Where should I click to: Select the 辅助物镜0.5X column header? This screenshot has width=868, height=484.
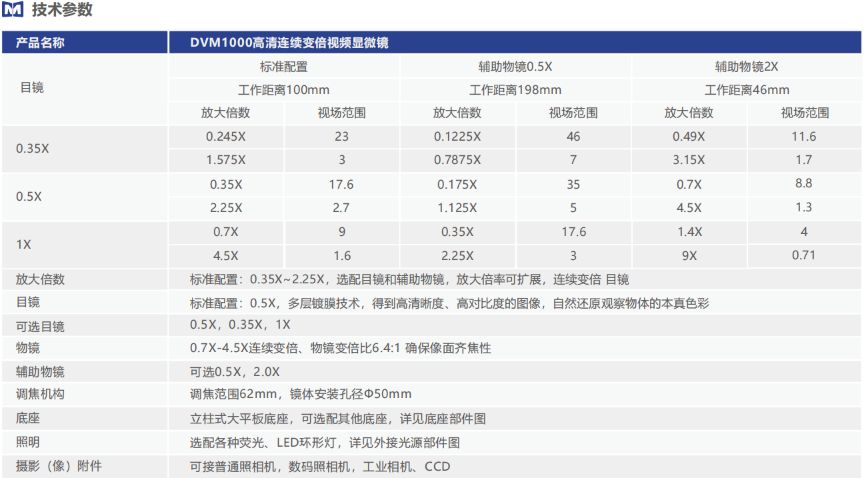(x=515, y=67)
